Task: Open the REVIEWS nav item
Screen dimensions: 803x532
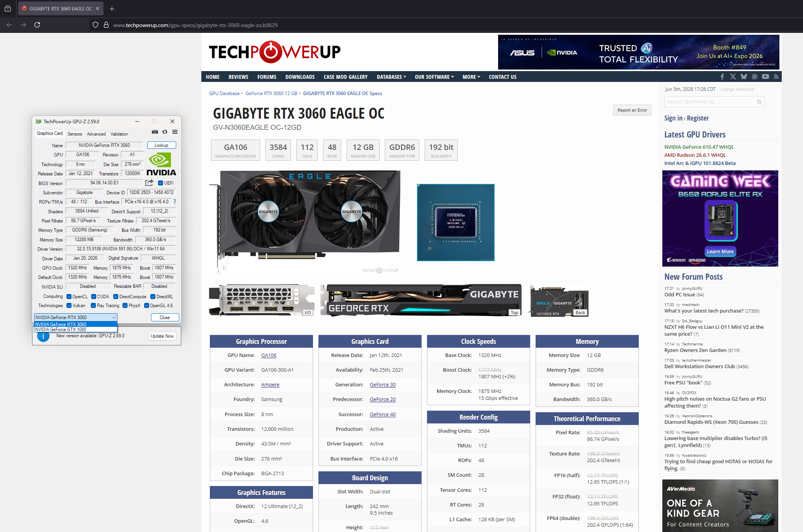Action: (238, 77)
